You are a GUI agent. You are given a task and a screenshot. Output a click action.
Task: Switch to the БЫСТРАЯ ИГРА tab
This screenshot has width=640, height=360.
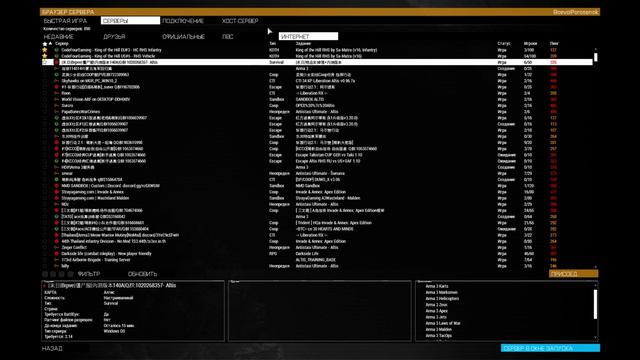click(x=65, y=20)
